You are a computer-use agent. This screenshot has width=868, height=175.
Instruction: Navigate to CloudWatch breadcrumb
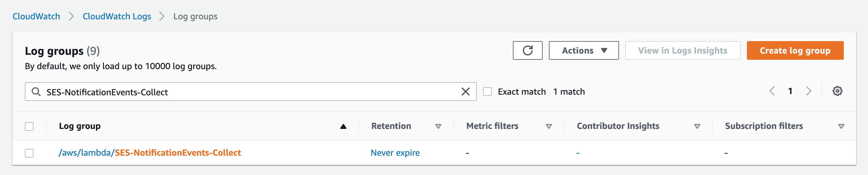point(36,16)
